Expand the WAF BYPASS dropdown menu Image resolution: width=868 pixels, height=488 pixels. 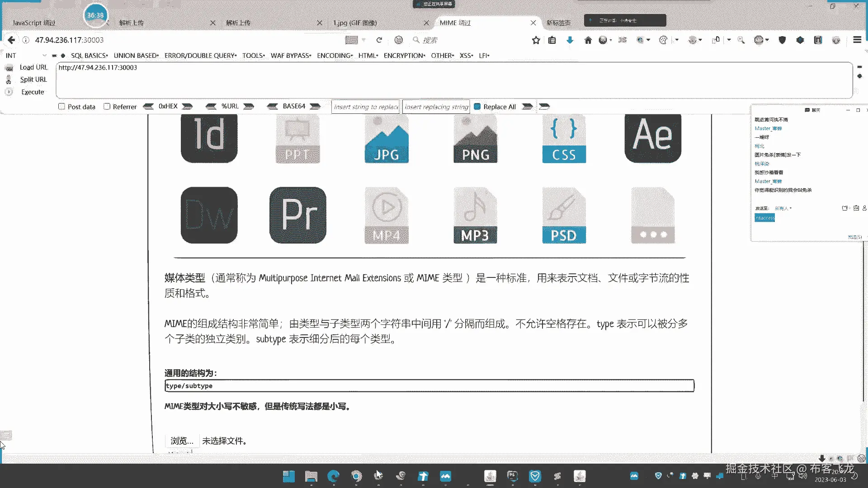pos(291,56)
